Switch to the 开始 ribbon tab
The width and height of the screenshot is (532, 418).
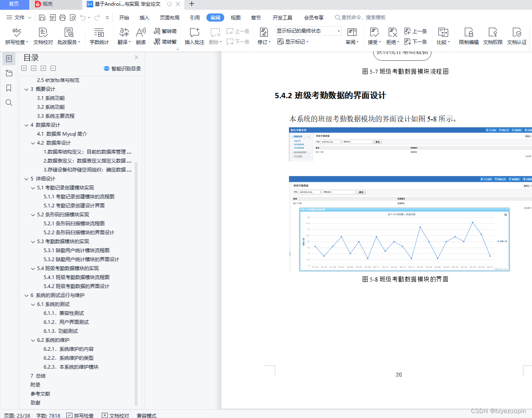click(124, 18)
